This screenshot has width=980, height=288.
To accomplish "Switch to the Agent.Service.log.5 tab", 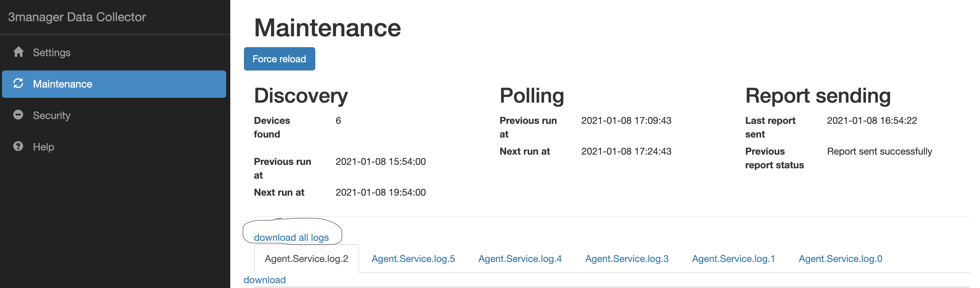I will (414, 259).
